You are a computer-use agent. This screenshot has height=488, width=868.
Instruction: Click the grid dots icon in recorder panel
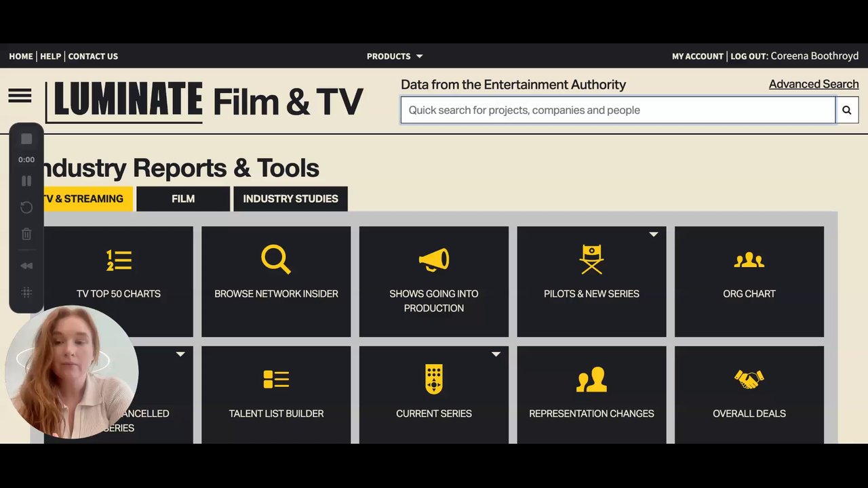(26, 293)
